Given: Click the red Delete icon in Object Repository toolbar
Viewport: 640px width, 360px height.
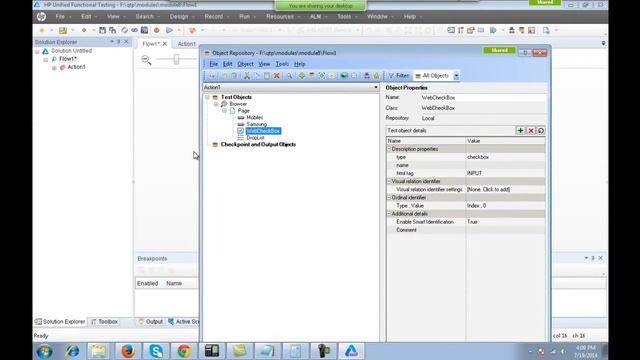Looking at the screenshot, I should pos(277,76).
